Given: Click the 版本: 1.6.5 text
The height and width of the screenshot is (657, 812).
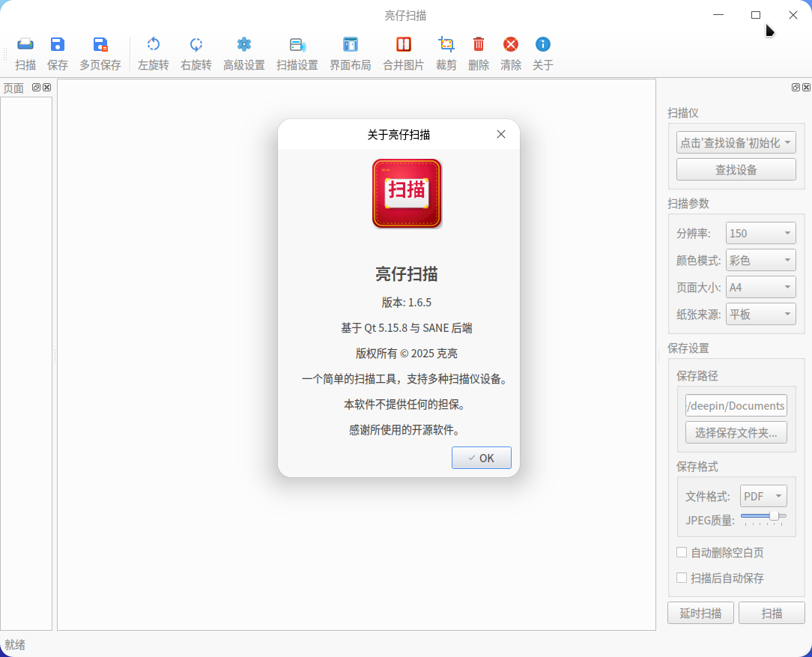Looking at the screenshot, I should click(407, 303).
